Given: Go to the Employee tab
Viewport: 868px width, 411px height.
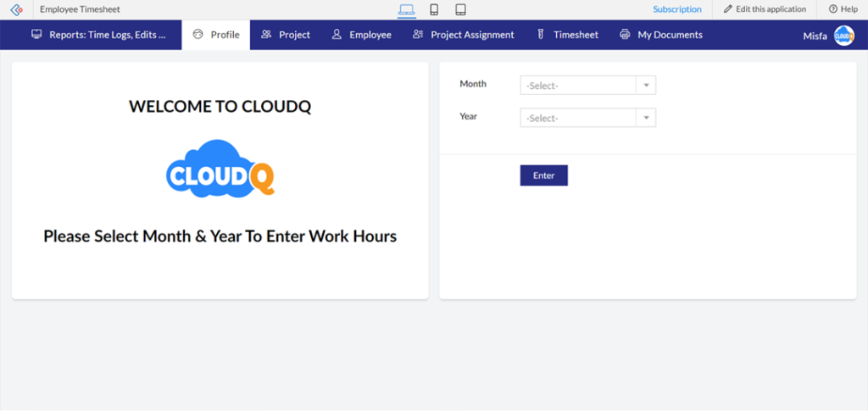Looking at the screenshot, I should 362,35.
